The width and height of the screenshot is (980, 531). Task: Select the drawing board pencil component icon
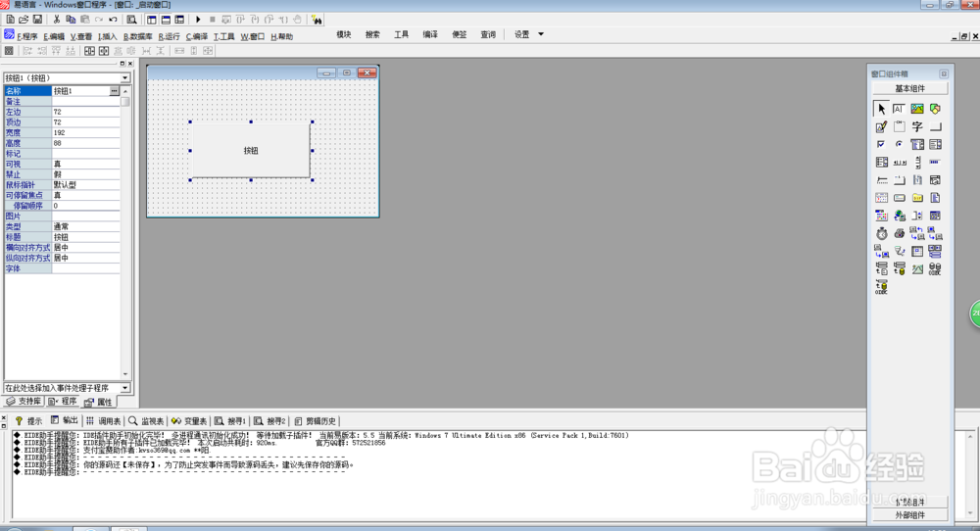pos(881,126)
